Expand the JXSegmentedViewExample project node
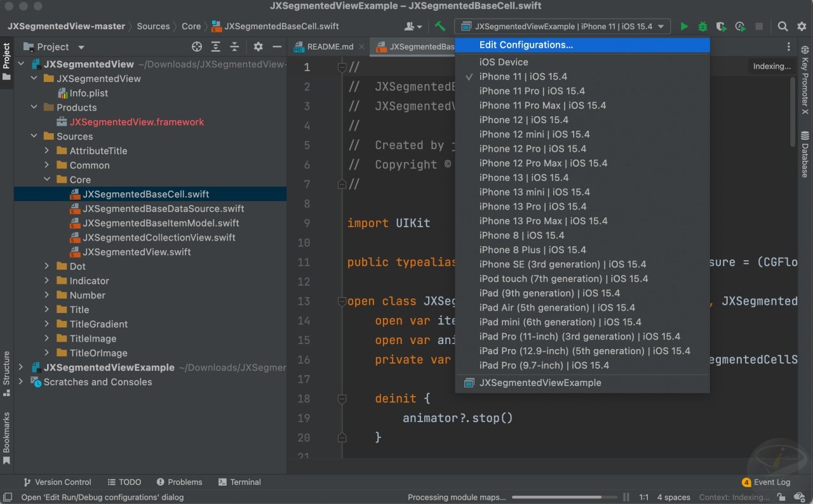This screenshot has width=813, height=504. 19,367
